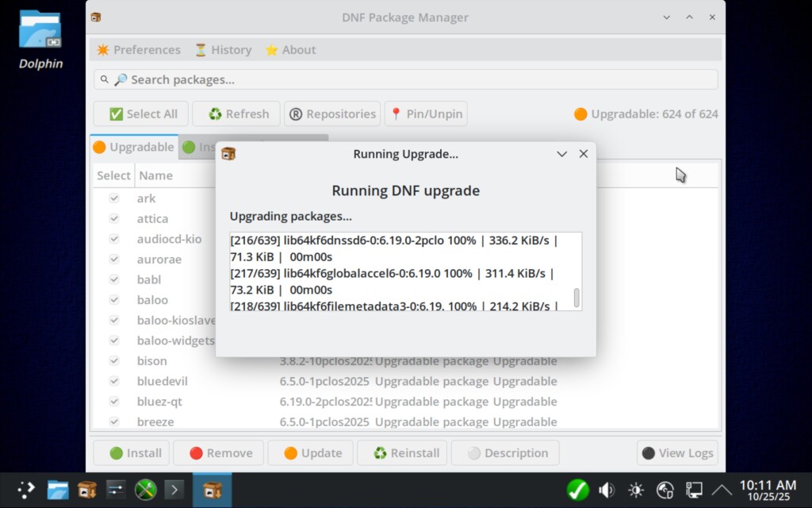The height and width of the screenshot is (508, 812).
Task: Click the upgrade log vertical scrollbar
Action: pos(576,298)
